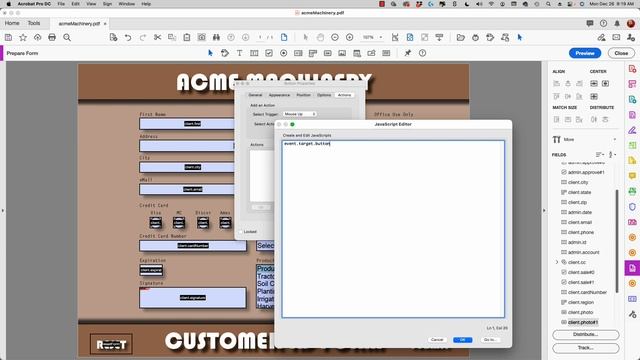The height and width of the screenshot is (360, 640).
Task: Select the Add Check Box tool
Action: pos(269,53)
